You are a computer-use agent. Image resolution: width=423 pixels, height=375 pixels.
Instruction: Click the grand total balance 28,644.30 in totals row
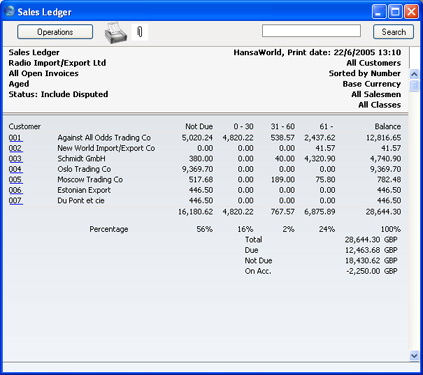point(383,212)
